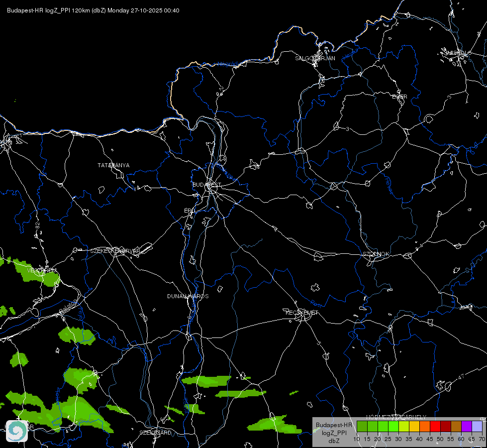Viewport: 487px width, 448px height.
Task: Click the 'TATABANYA' city label
Action: click(x=113, y=165)
